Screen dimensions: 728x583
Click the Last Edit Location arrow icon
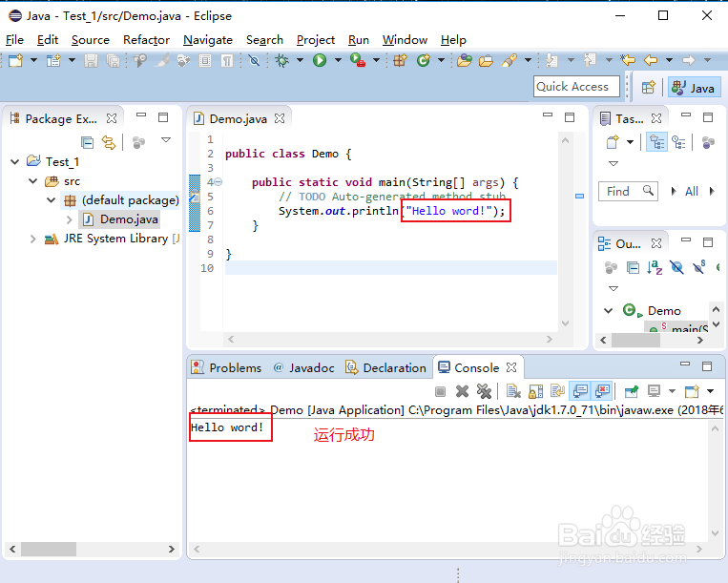(628, 60)
